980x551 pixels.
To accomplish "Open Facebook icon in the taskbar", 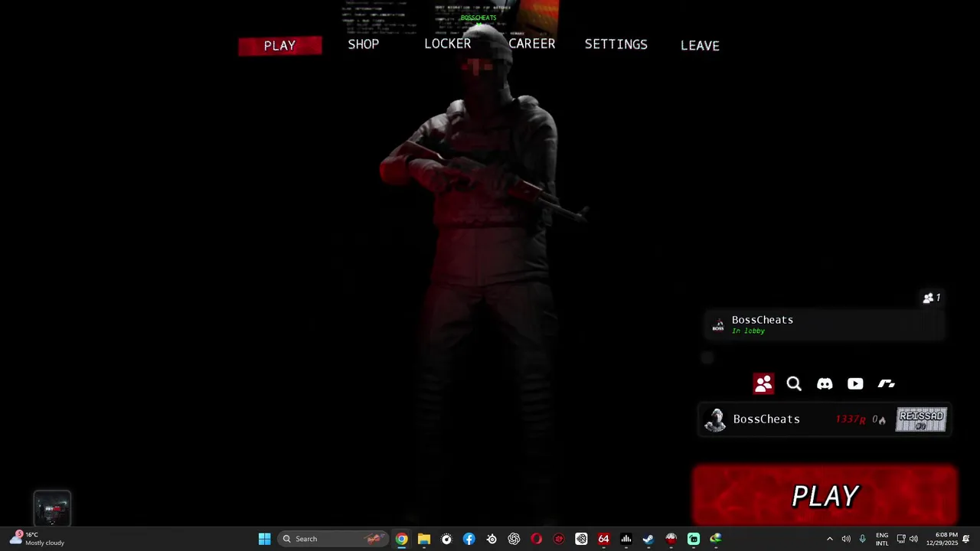I will pyautogui.click(x=469, y=539).
